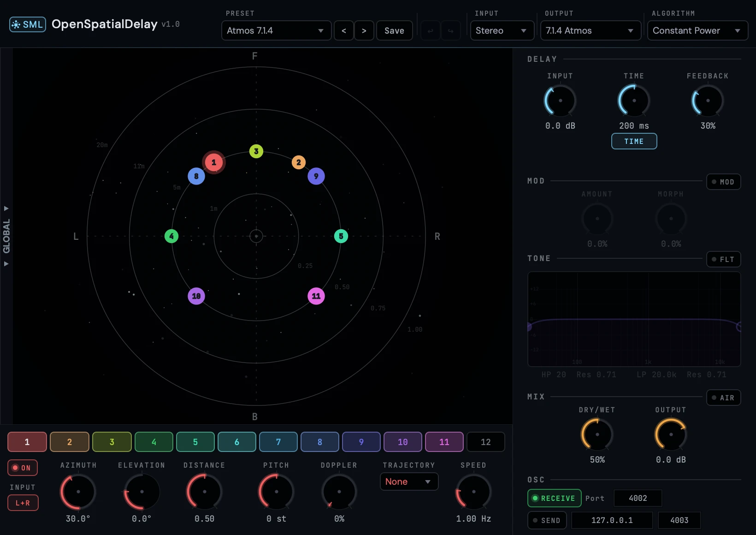Enable the FLT tone filter toggle

click(723, 259)
